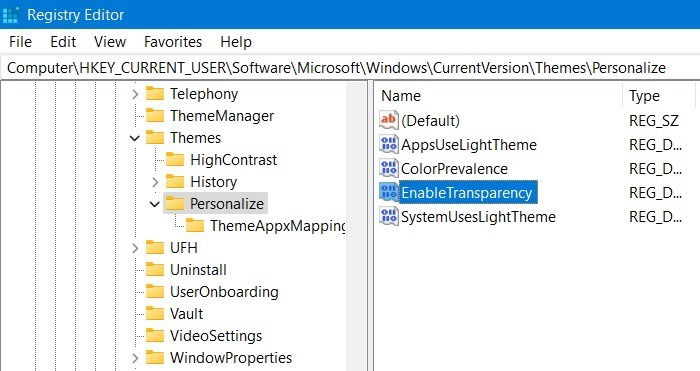Expand the History key
Screen dimensions: 700x371
coord(155,182)
